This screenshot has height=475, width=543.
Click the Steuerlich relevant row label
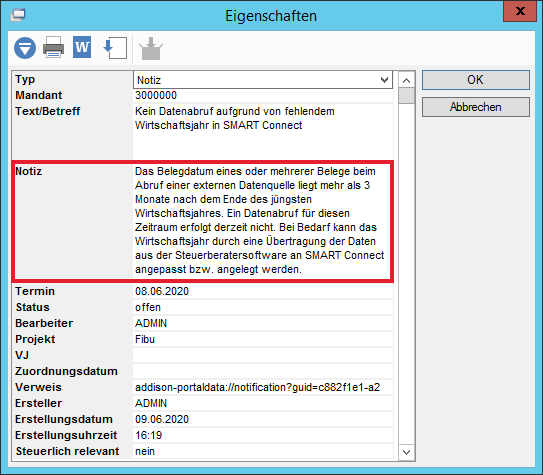(67, 451)
